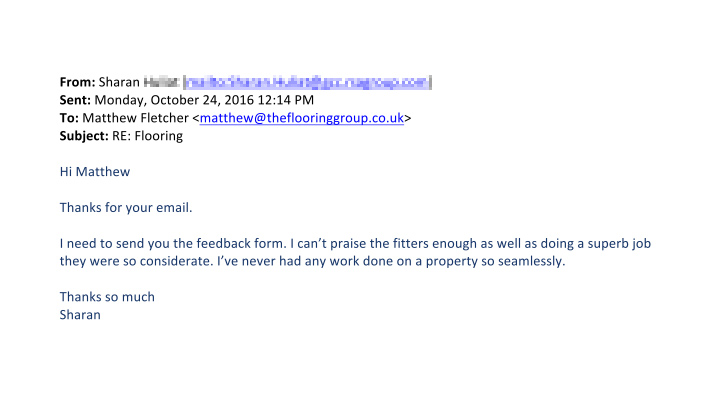This screenshot has height=410, width=708.
Task: Click the blurred surname after Sharan
Action: (161, 82)
